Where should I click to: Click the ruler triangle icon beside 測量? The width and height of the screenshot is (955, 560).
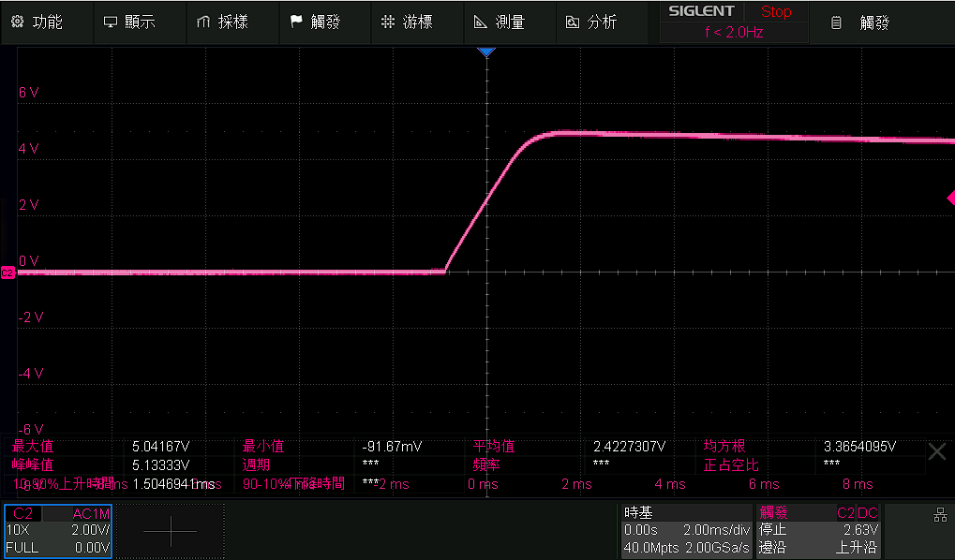click(x=481, y=22)
